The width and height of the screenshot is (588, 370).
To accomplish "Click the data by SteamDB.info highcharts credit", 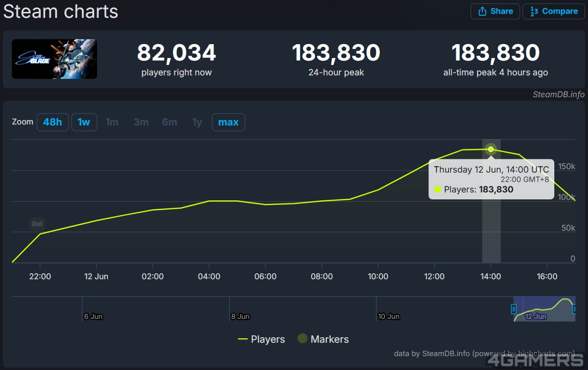I will coord(484,354).
